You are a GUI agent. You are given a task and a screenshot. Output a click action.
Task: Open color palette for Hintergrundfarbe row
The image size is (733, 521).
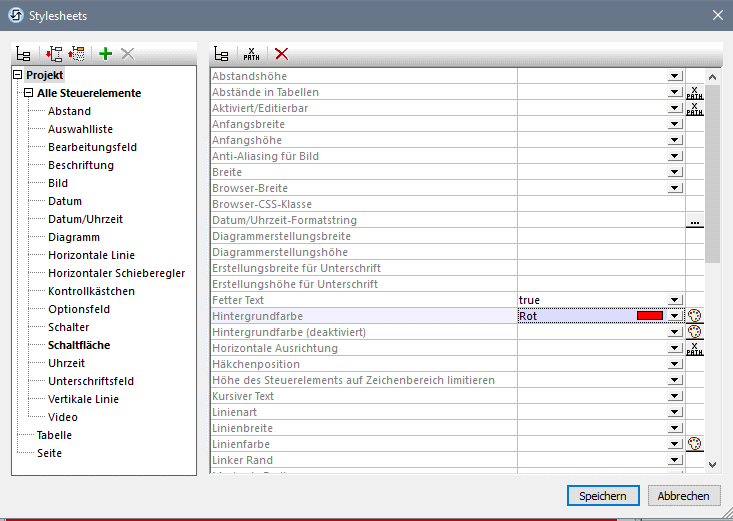tap(695, 316)
